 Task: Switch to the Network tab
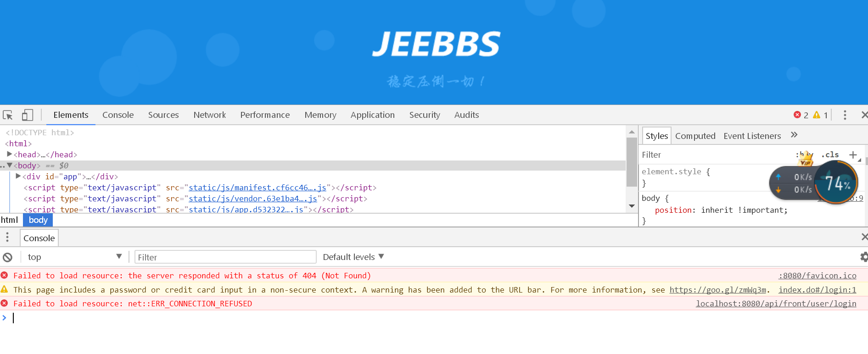(210, 115)
